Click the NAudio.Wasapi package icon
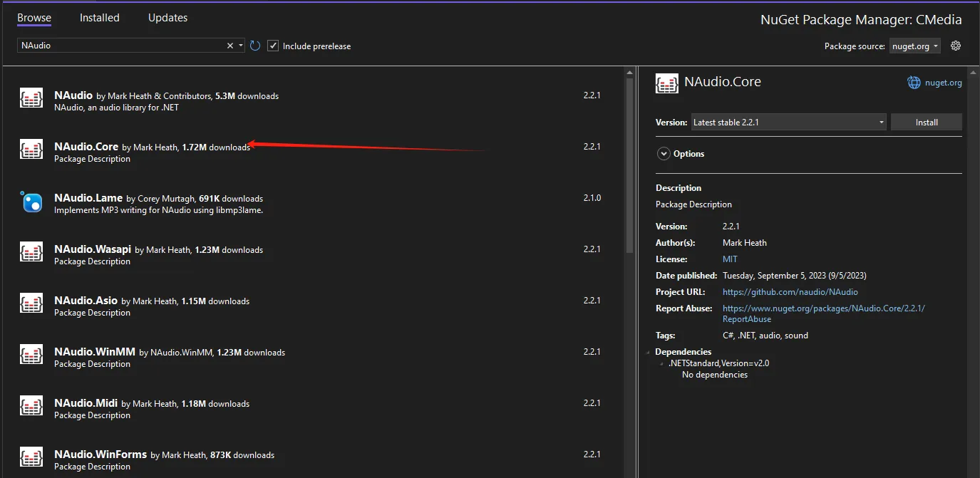The height and width of the screenshot is (478, 980). (31, 252)
